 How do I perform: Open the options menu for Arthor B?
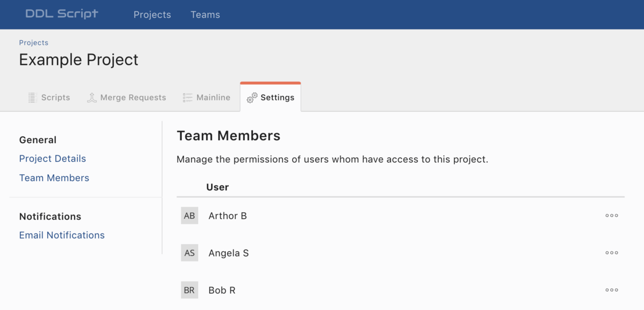click(612, 216)
